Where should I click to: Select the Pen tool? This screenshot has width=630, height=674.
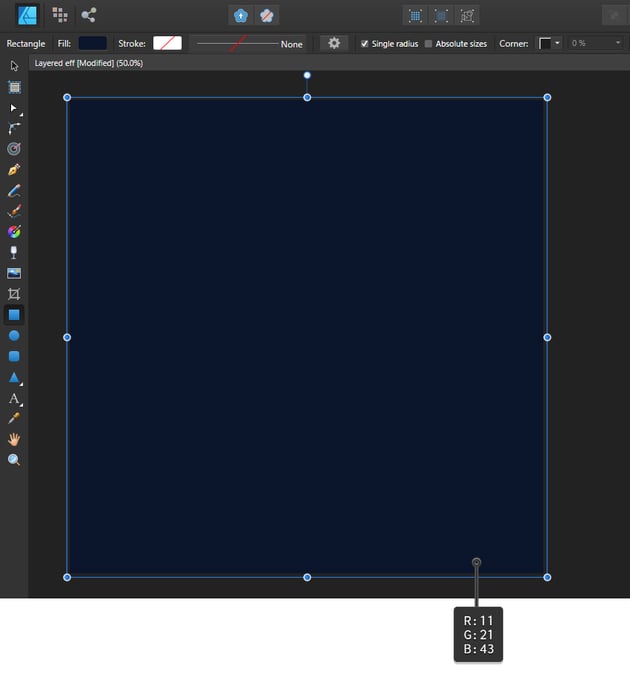pos(14,170)
